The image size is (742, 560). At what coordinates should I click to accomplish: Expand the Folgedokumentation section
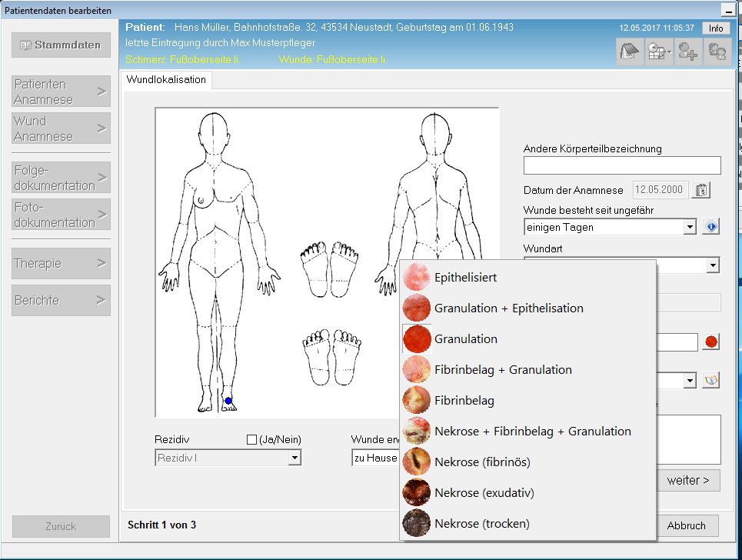61,178
